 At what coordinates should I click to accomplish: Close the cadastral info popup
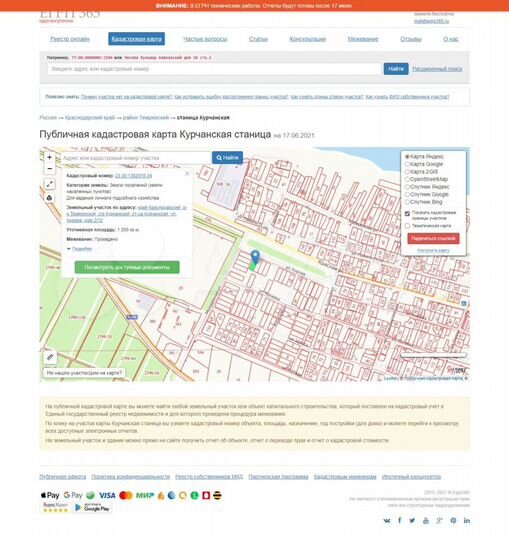187,174
